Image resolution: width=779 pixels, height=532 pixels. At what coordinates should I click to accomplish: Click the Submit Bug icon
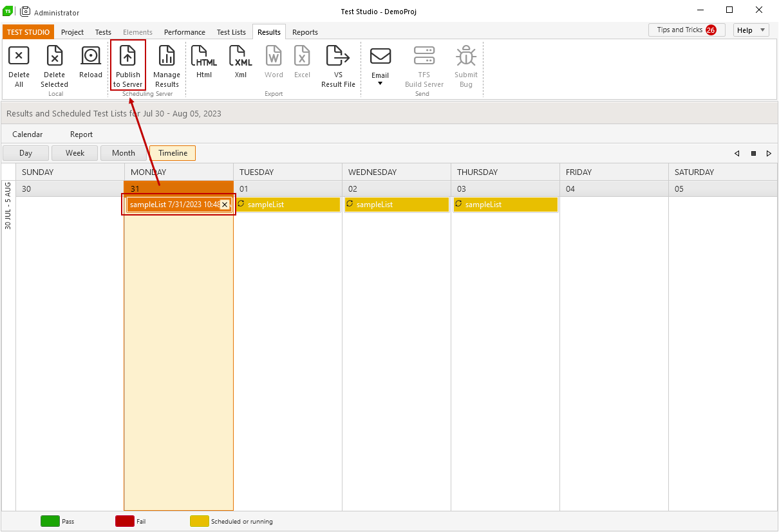tap(466, 57)
